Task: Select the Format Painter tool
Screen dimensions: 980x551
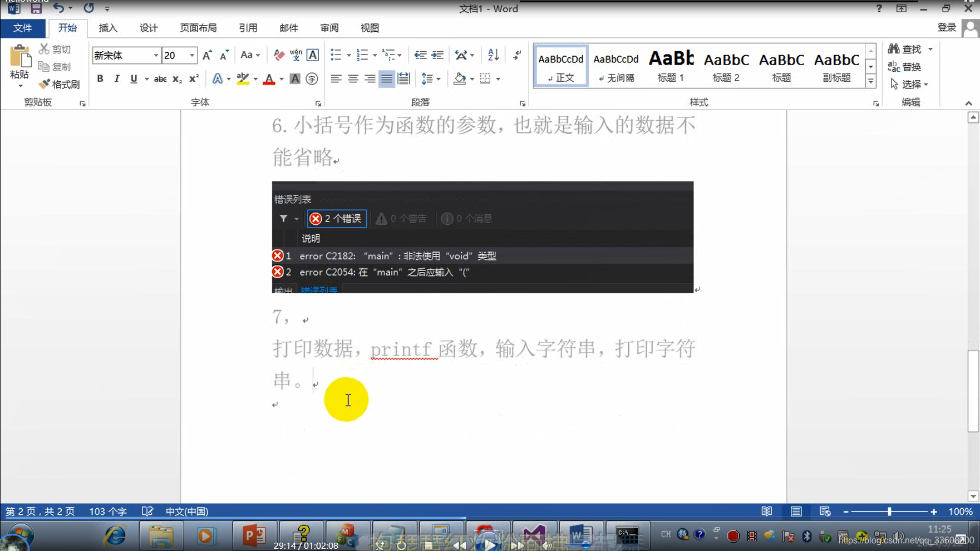Action: (x=60, y=84)
